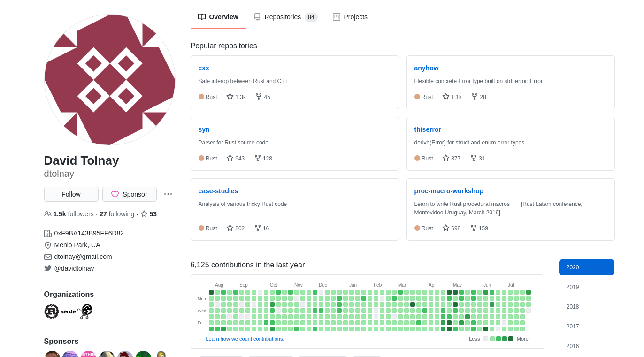Show contributions for 2016
Viewport: 644px width, 357px height.
587,346
